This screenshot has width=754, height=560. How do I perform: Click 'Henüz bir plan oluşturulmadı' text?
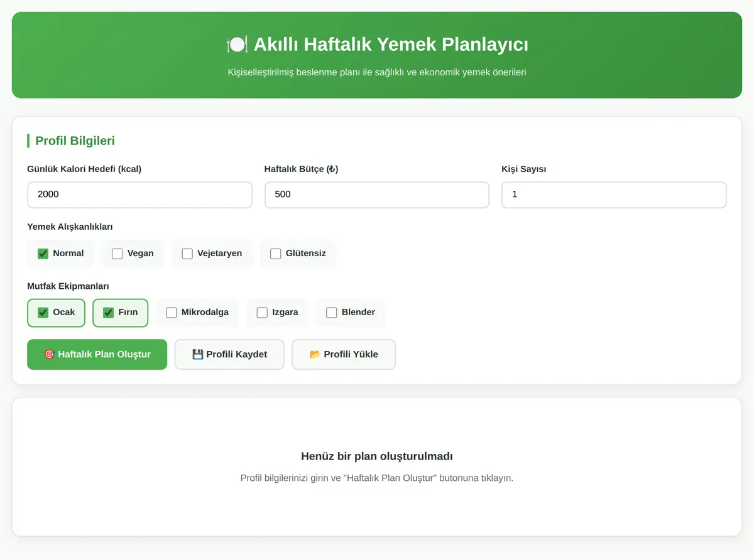tap(377, 456)
